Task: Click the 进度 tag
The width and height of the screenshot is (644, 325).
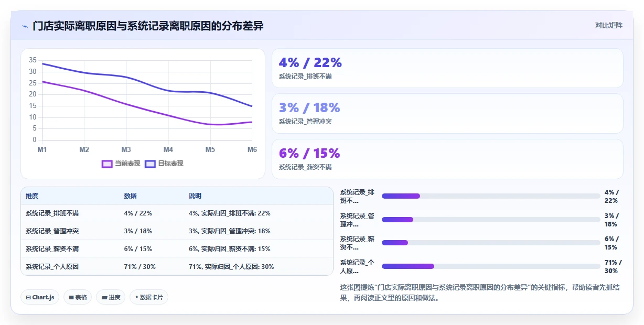Action: 111,297
